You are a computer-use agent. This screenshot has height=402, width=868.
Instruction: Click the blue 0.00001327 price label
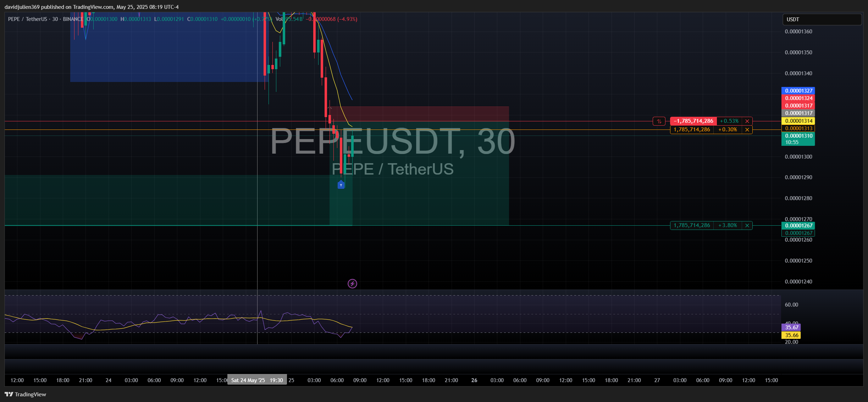(798, 91)
